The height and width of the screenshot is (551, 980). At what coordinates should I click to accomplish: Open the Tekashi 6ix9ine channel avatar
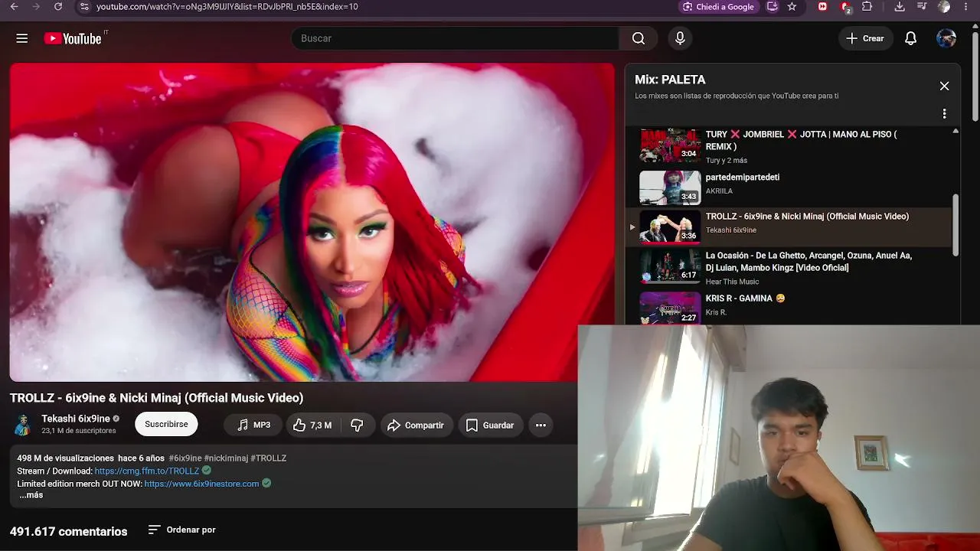coord(23,425)
